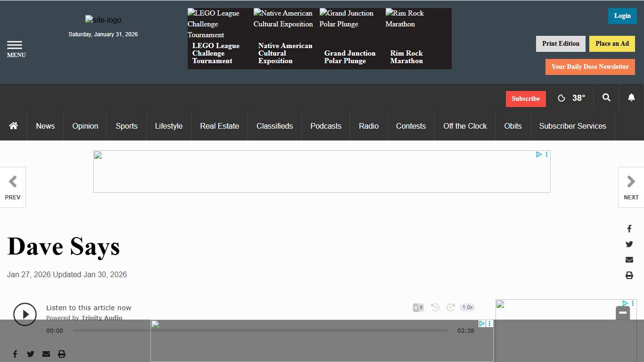Viewport: 644px width, 362px height.
Task: Play the article audio
Action: [25, 314]
